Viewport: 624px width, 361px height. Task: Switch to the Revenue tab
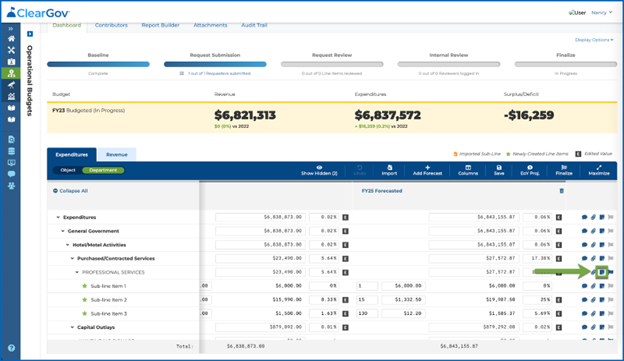pos(117,154)
